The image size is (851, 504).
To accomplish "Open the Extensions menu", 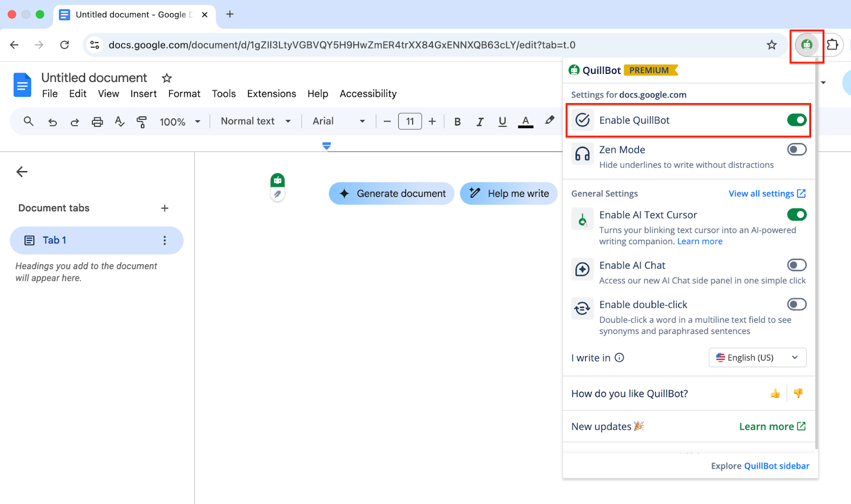I will 271,94.
